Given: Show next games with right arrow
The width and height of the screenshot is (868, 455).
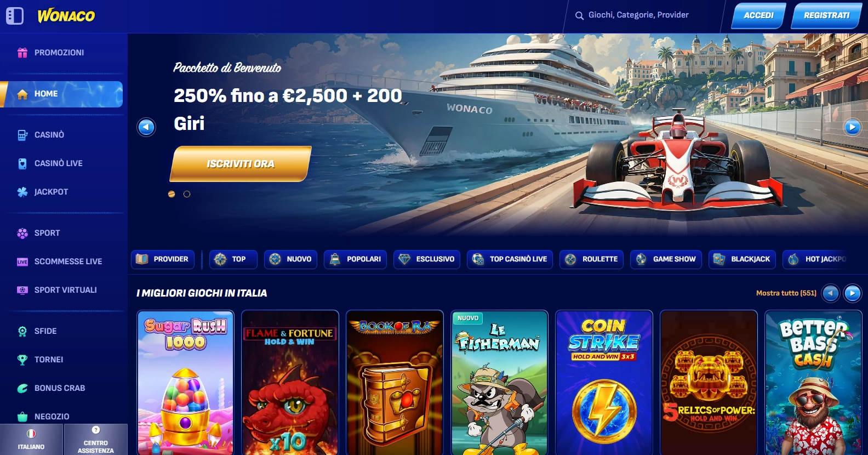Looking at the screenshot, I should click(x=852, y=293).
